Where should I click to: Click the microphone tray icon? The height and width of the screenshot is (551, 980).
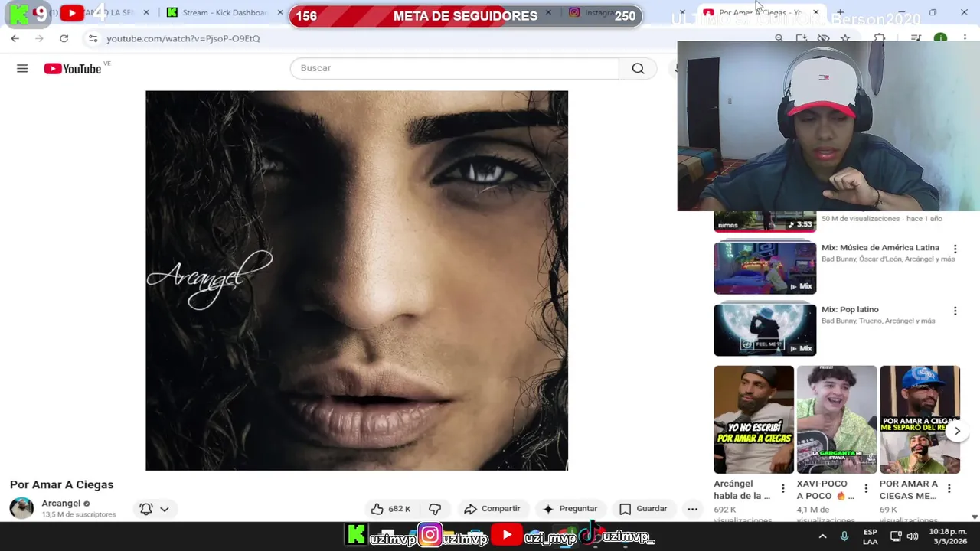pos(844,536)
